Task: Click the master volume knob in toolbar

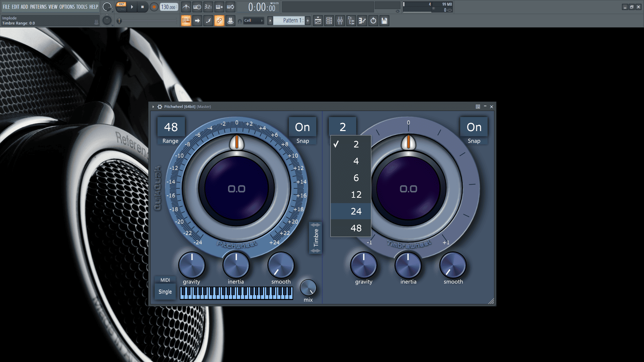Action: (x=107, y=7)
